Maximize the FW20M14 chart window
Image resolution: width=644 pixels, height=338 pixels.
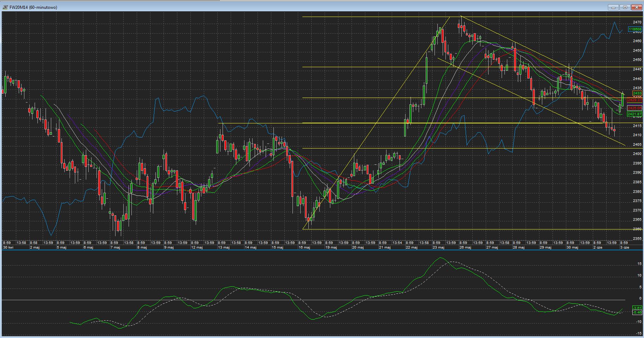point(625,7)
